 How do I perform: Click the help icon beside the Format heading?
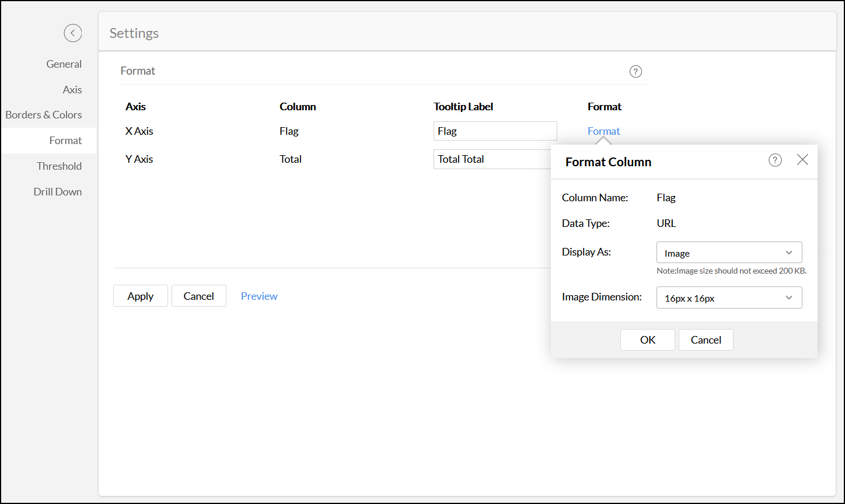click(x=636, y=71)
